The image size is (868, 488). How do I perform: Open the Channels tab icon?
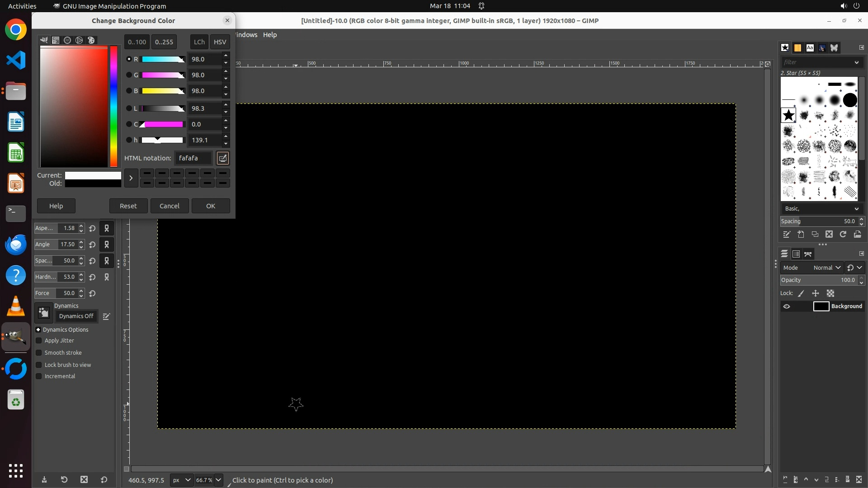pos(796,254)
